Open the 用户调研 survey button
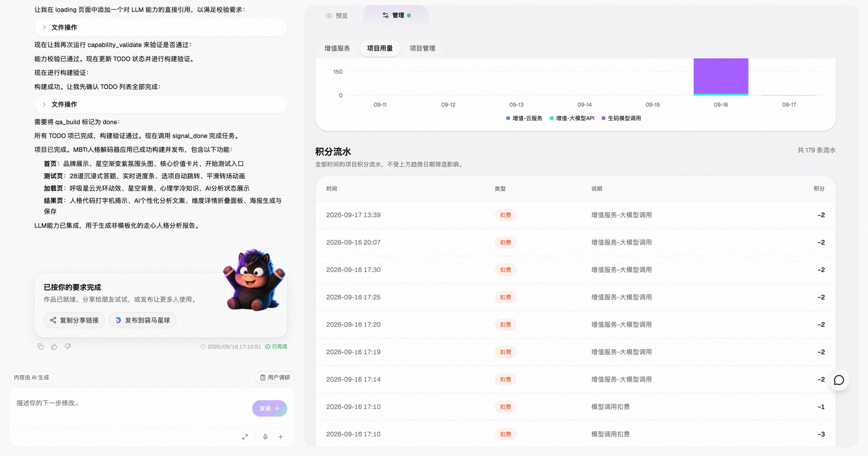Viewport: 868px width, 456px height. (x=275, y=377)
